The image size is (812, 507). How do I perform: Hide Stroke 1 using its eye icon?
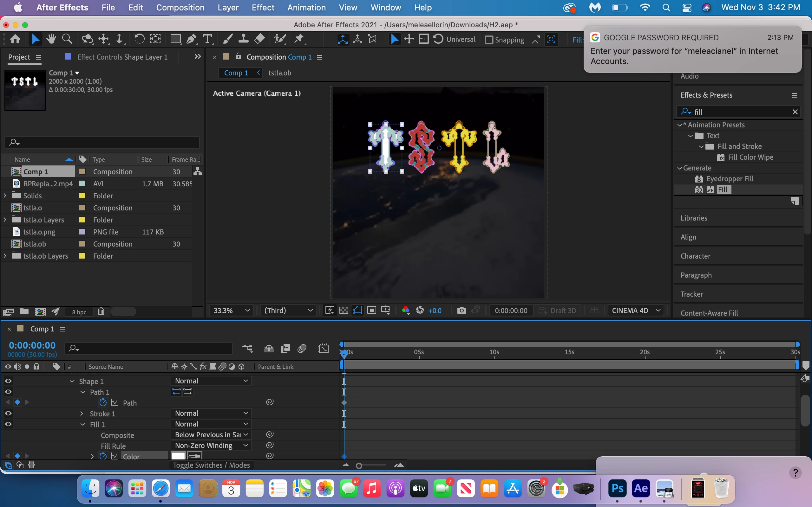coord(8,414)
